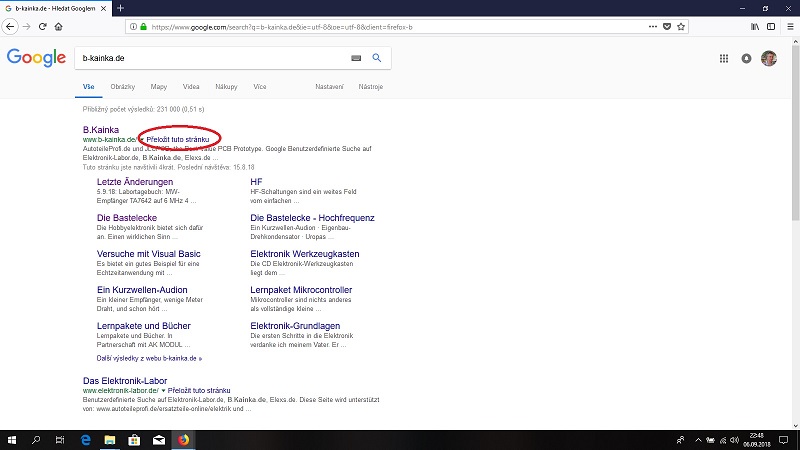Viewport: 800px width, 450px height.
Task: Click the Google search magnifier button
Action: (x=377, y=58)
